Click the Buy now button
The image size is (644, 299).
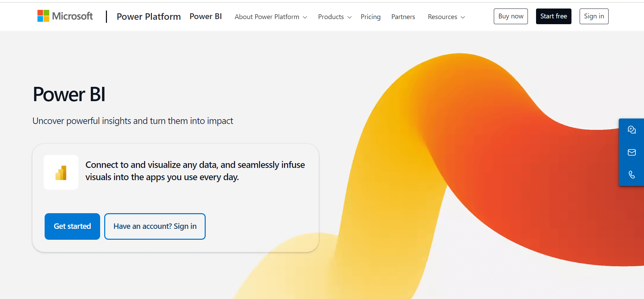pos(511,16)
